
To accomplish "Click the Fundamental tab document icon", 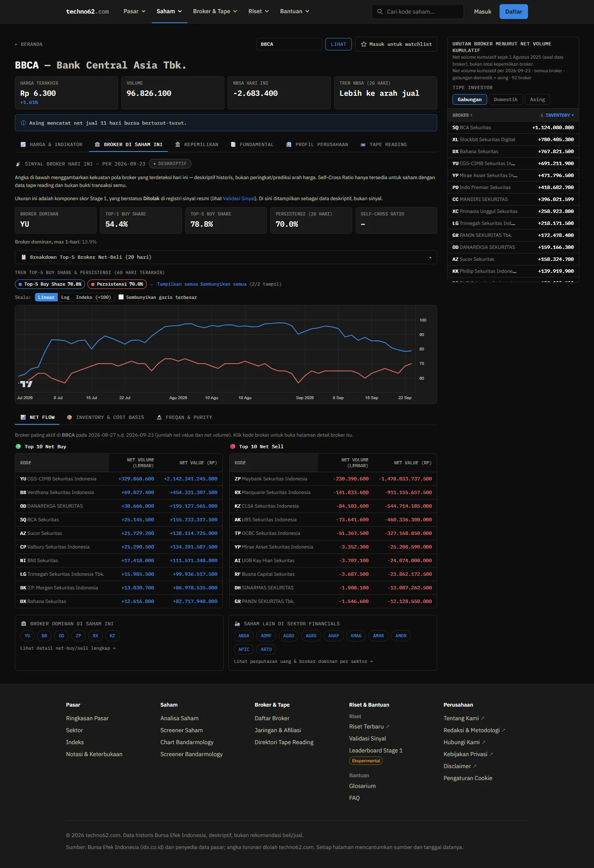I will click(x=233, y=144).
